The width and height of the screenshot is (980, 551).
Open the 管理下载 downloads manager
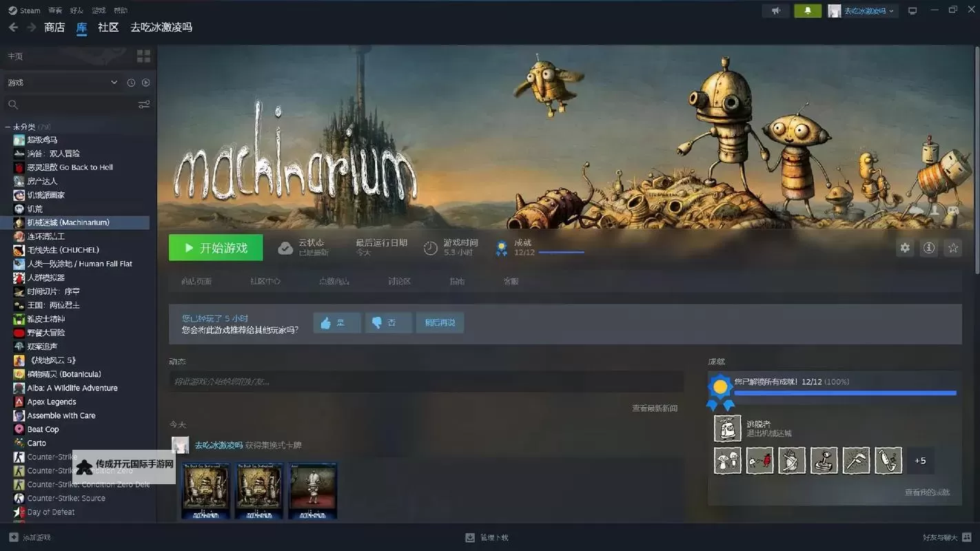coord(487,537)
